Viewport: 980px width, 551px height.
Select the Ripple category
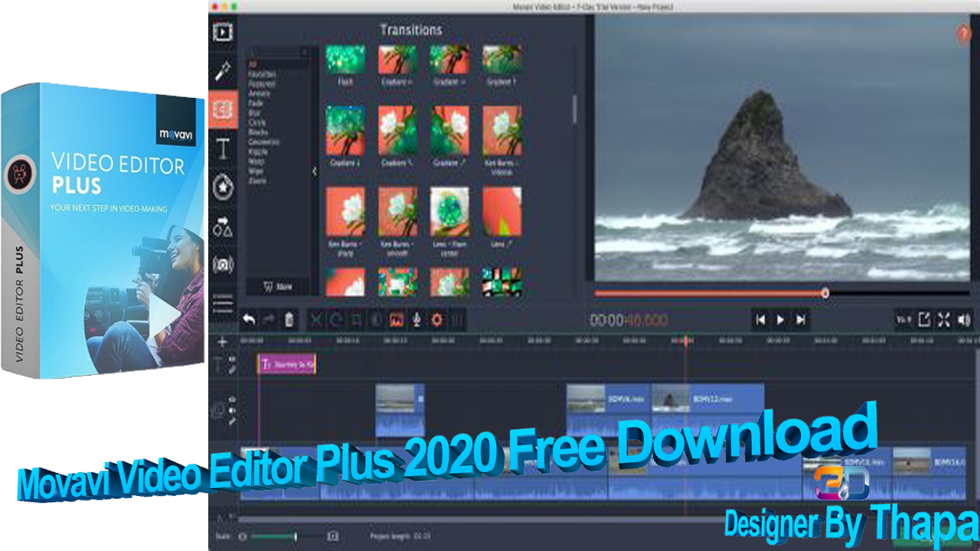point(258,152)
